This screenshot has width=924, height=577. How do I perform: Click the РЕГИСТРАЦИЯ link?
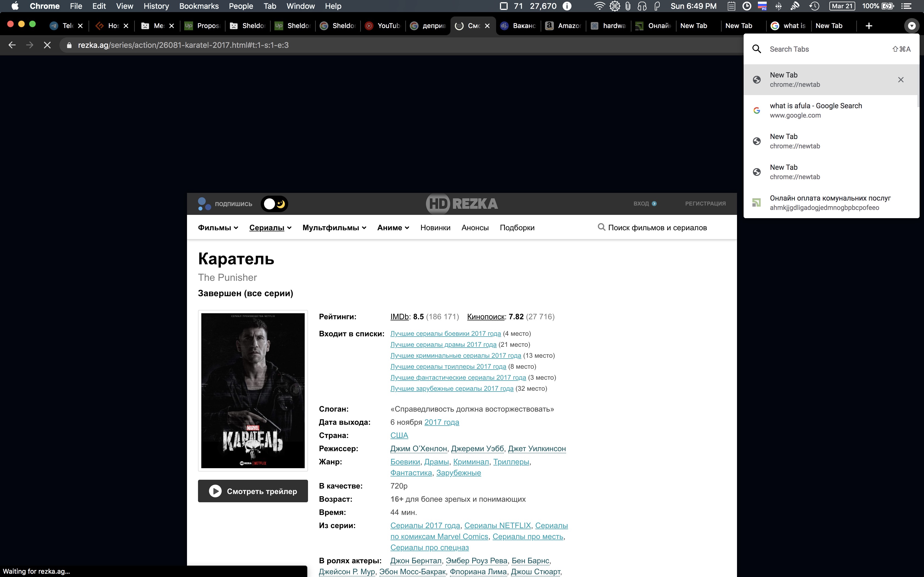705,203
